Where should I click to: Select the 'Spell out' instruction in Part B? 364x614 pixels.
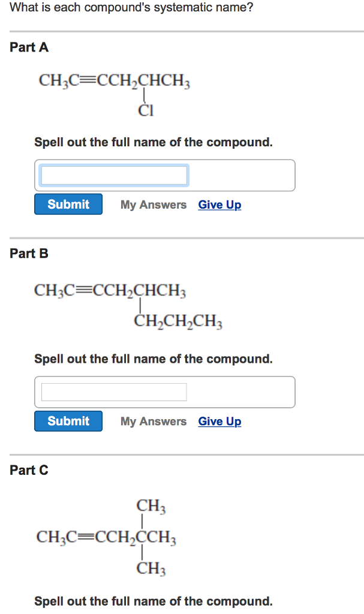[x=154, y=359]
